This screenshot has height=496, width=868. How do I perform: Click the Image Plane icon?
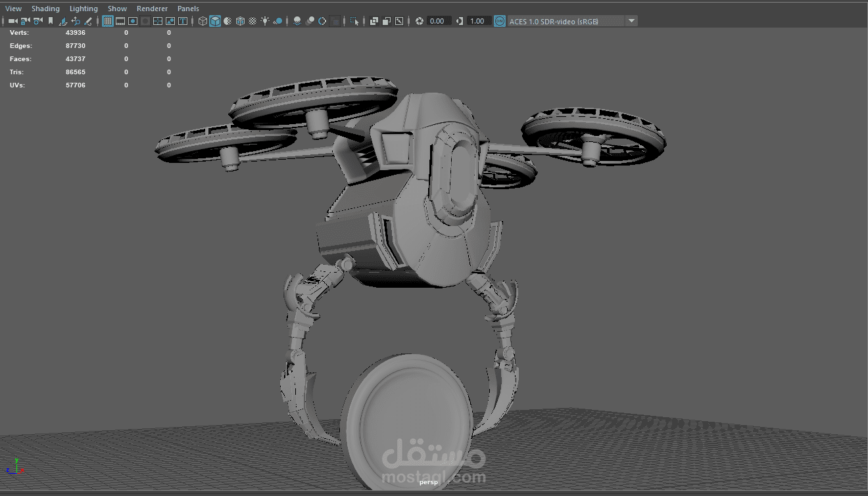tap(63, 21)
